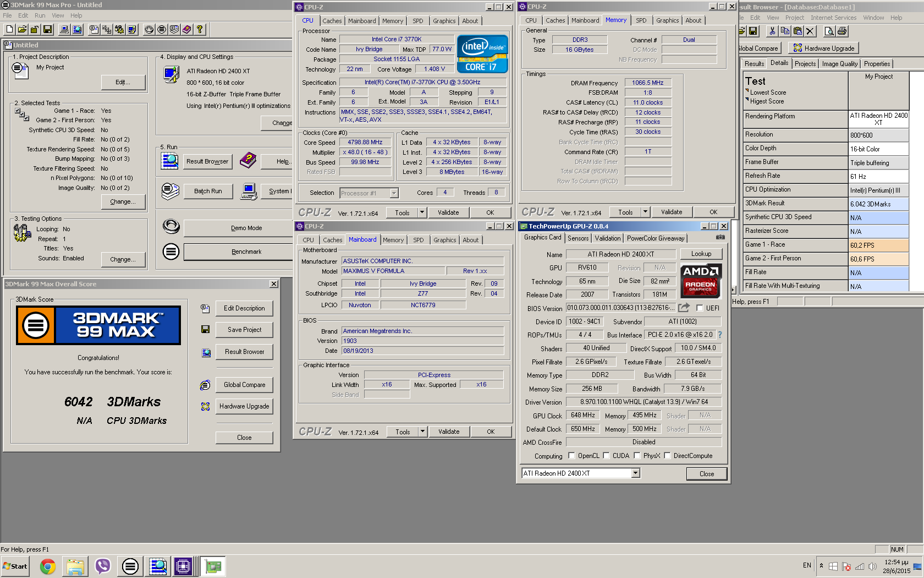Click Save Project in the score dialog
924x578 pixels.
click(245, 330)
